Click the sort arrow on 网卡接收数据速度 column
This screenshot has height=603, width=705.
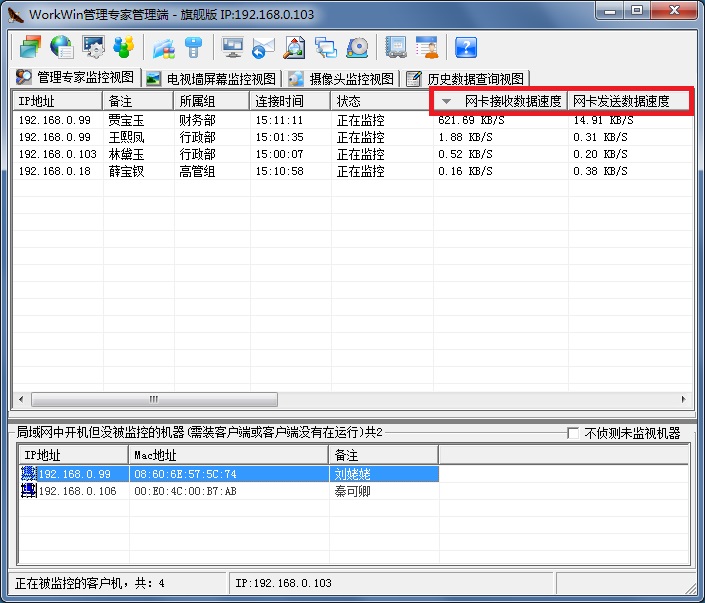coord(446,101)
